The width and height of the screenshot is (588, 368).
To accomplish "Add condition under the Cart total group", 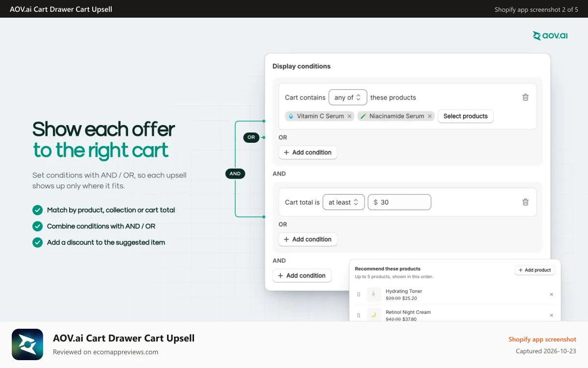I will click(308, 239).
